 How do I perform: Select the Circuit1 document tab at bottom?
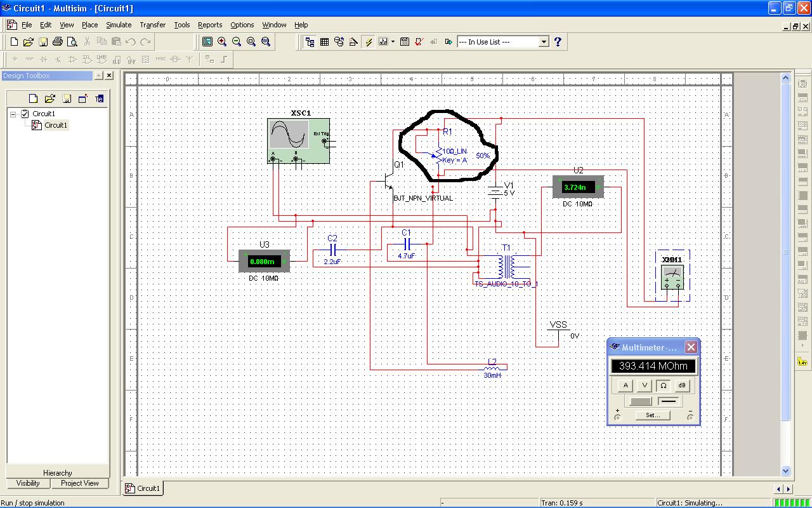click(143, 488)
